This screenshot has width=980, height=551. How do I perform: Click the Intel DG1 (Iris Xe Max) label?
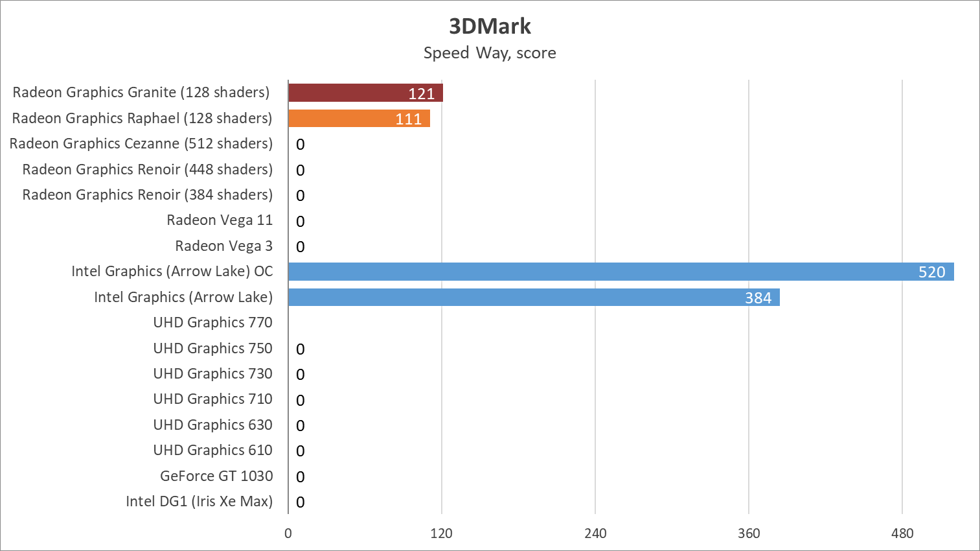tap(199, 501)
